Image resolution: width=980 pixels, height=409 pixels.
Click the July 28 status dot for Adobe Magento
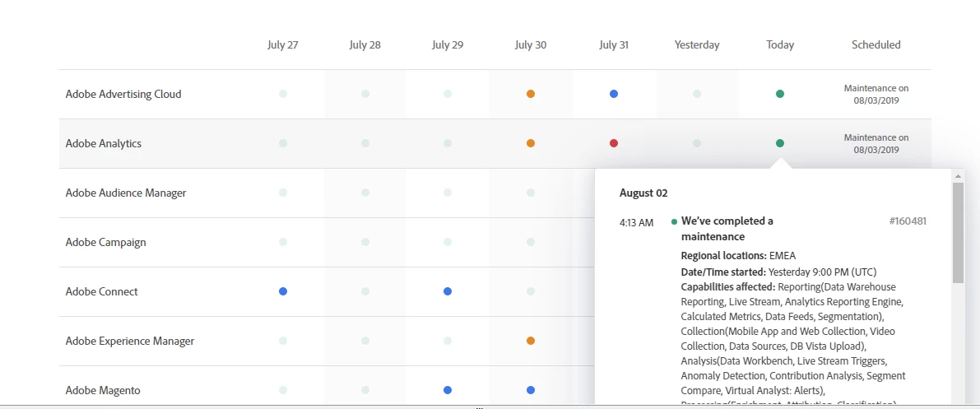coord(365,390)
